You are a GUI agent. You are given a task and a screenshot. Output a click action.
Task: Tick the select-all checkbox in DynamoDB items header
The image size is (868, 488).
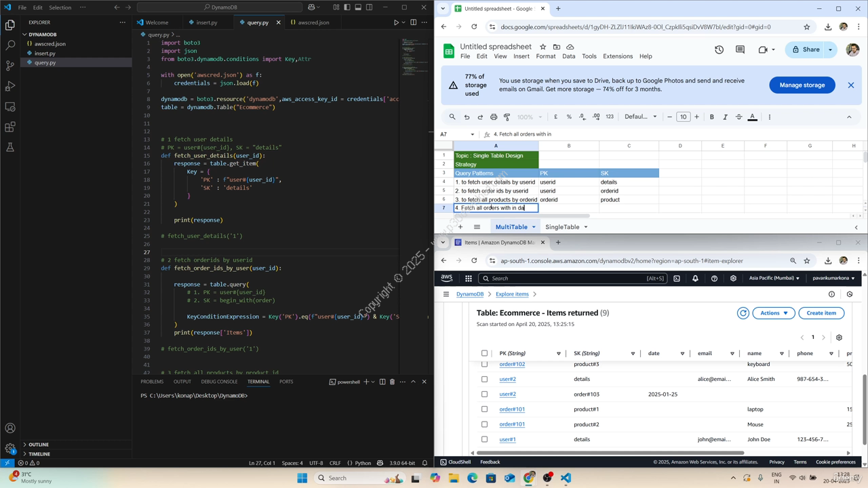pyautogui.click(x=484, y=353)
